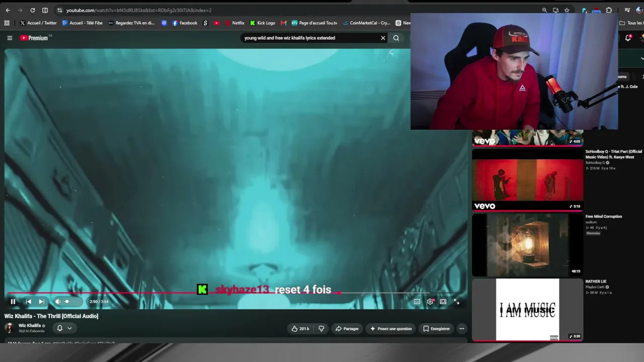644x362 pixels.
Task: Open the Tous les favoris bookmarks folder
Action: pyautogui.click(x=631, y=23)
